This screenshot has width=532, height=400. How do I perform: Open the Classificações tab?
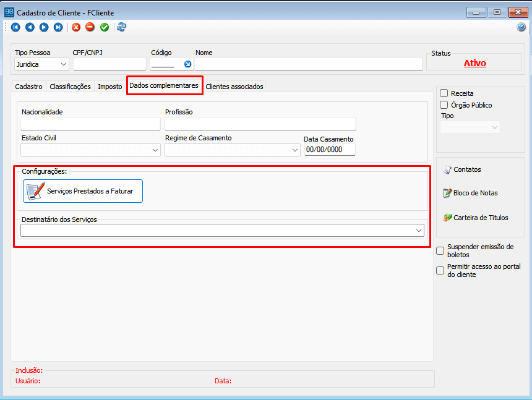[71, 87]
